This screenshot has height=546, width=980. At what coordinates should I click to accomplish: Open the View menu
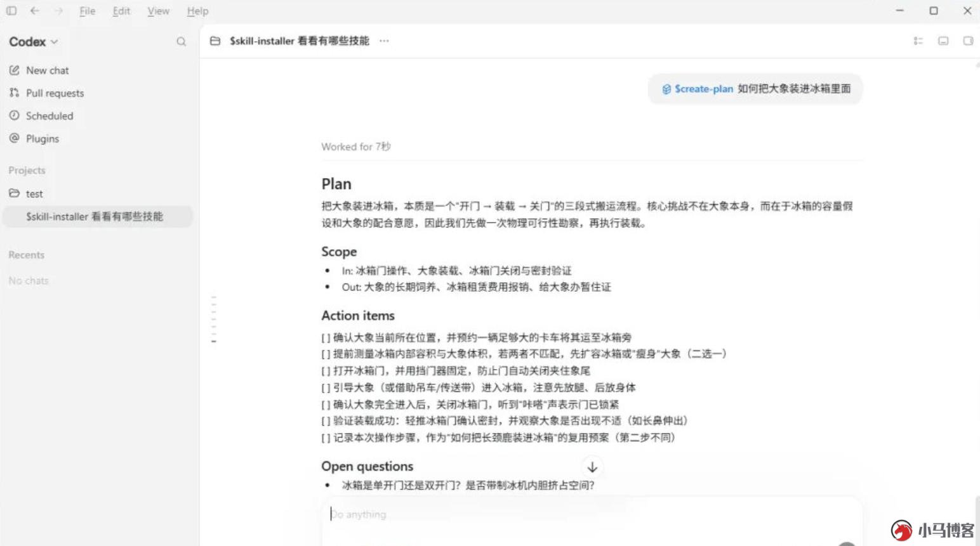click(x=158, y=11)
